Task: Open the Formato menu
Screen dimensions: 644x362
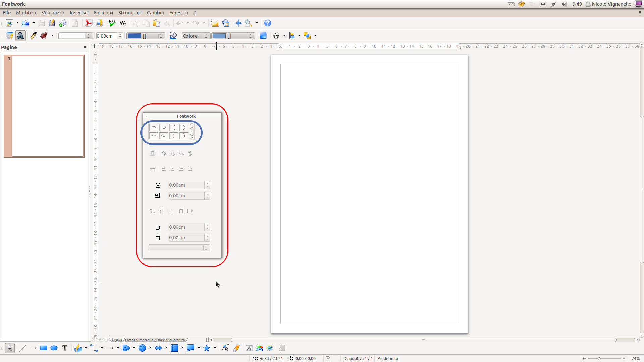Action: click(103, 13)
